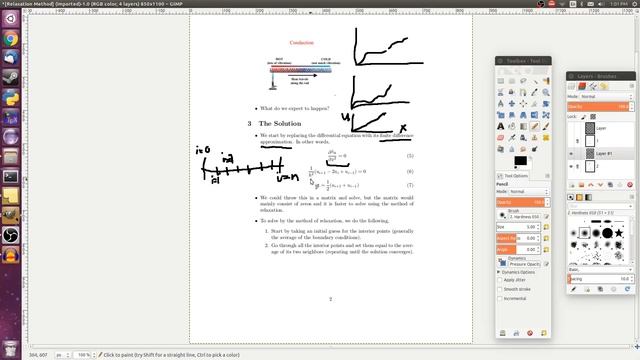Image resolution: width=640 pixels, height=360 pixels.
Task: Select the Flip tool
Action: [x=535, y=115]
